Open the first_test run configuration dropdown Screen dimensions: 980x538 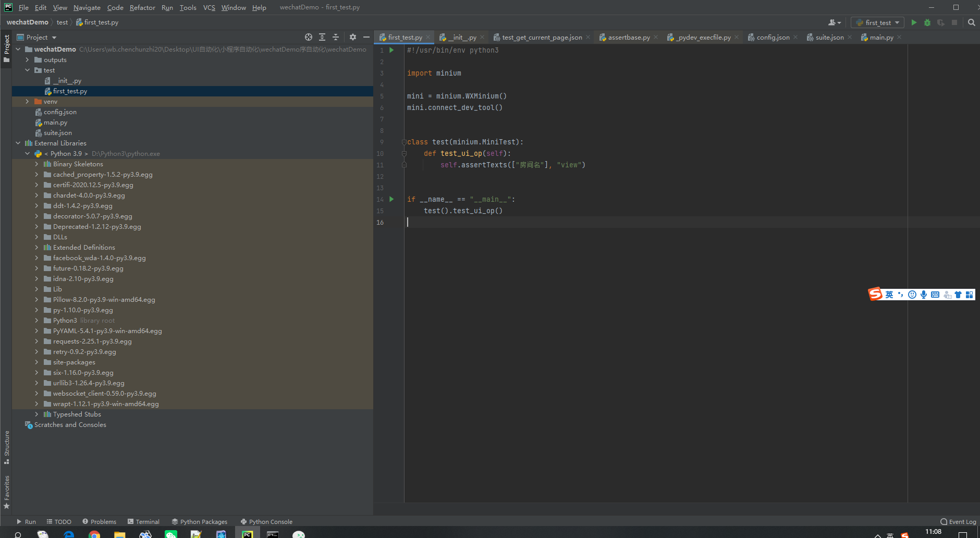tap(878, 22)
